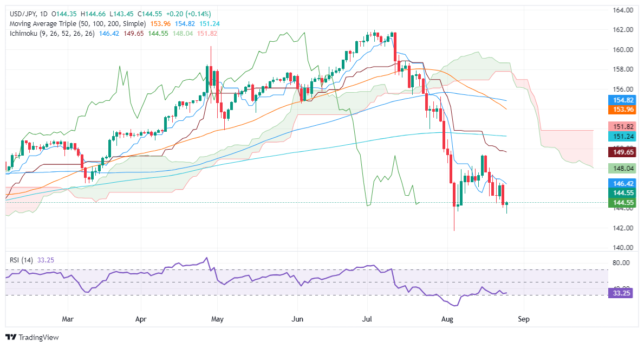This screenshot has height=347, width=644.
Task: Click the current price 144.55 label
Action: 621,202
